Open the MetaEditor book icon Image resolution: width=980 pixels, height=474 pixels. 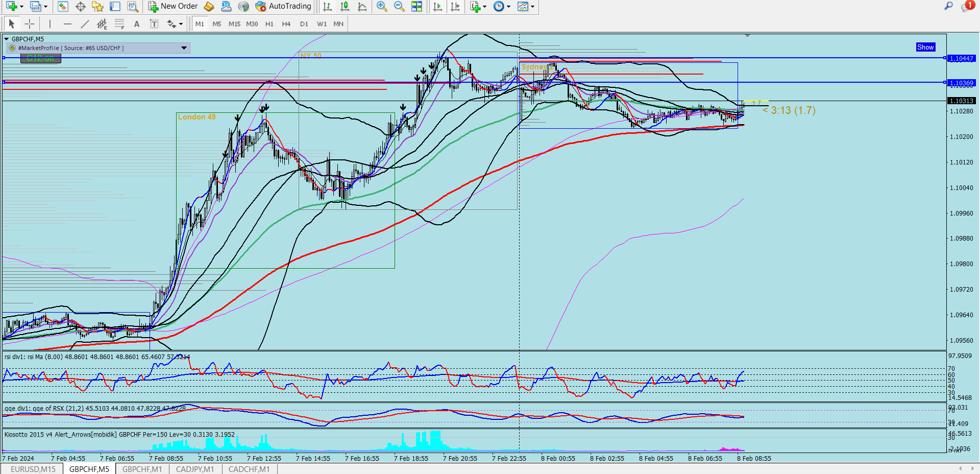[209, 6]
